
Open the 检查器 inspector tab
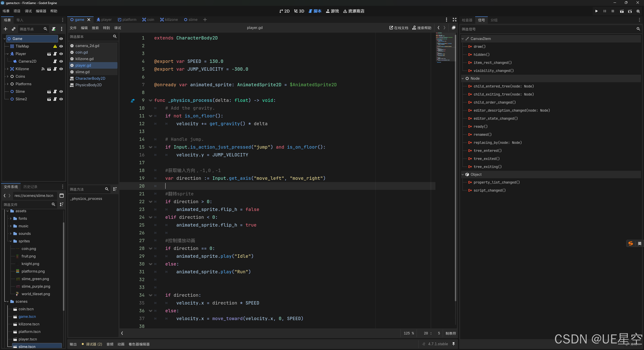click(x=467, y=20)
